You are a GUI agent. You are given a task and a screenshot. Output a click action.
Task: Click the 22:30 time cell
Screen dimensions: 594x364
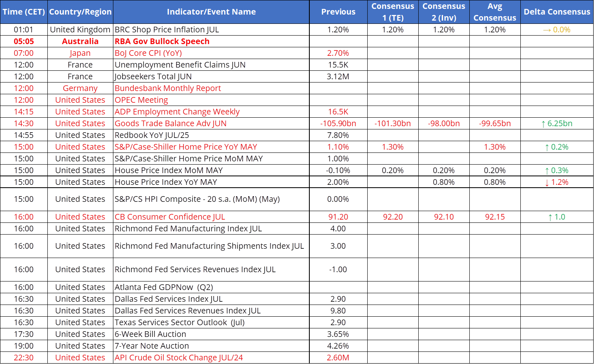point(24,358)
